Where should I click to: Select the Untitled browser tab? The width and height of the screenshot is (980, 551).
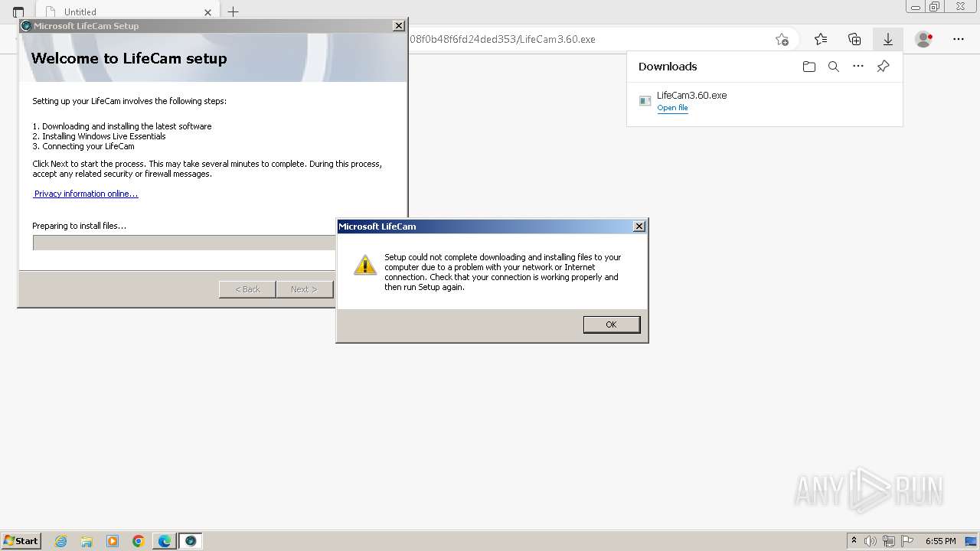126,11
